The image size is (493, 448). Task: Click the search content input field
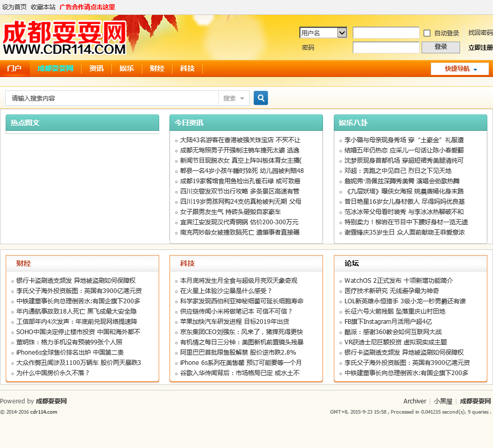[x=111, y=98]
